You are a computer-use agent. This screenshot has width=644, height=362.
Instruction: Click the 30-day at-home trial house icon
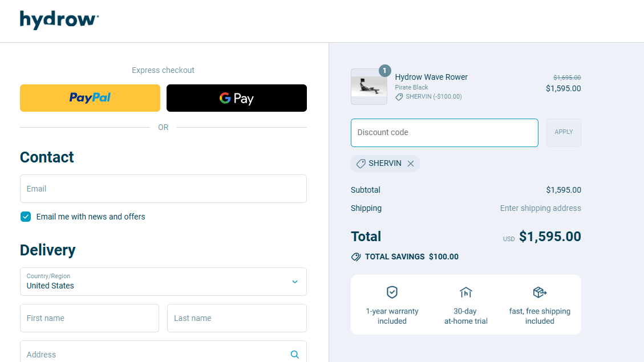[466, 292]
